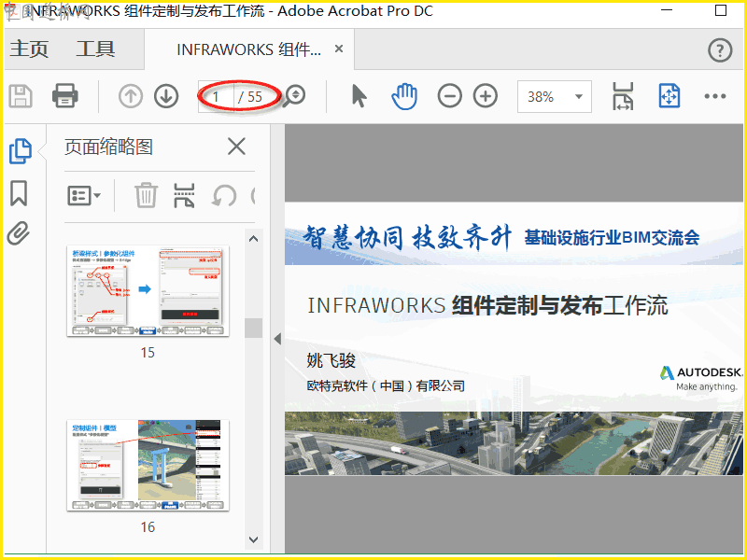This screenshot has height=560, width=747.
Task: Click the 页面缩略图 panel title
Action: pyautogui.click(x=108, y=147)
